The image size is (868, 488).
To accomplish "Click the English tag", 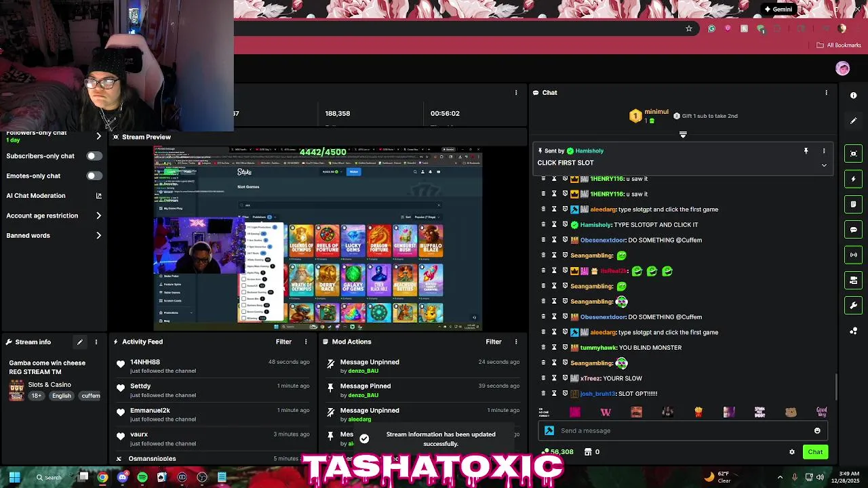I will (61, 396).
